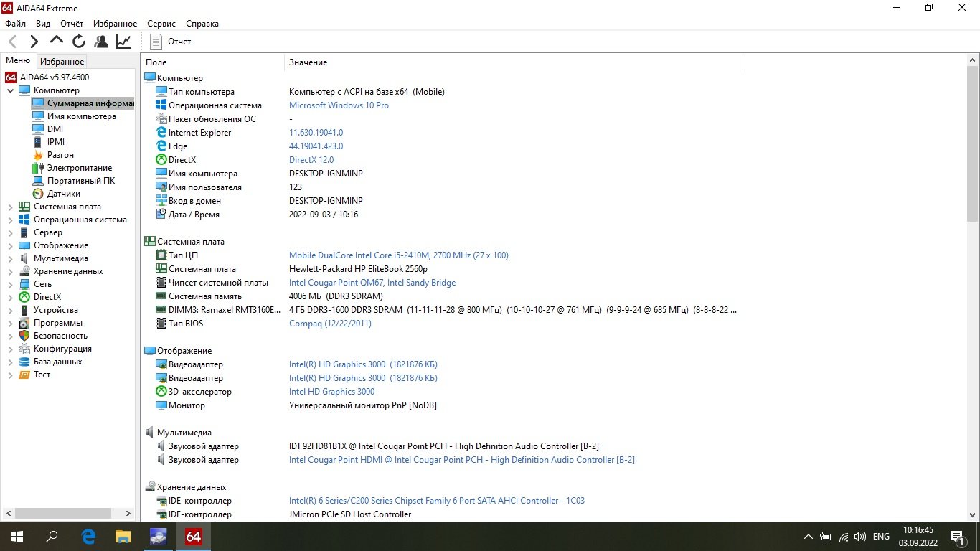Expand the Отображение tree node
Screen dimensions: 980x551
pyautogui.click(x=10, y=245)
